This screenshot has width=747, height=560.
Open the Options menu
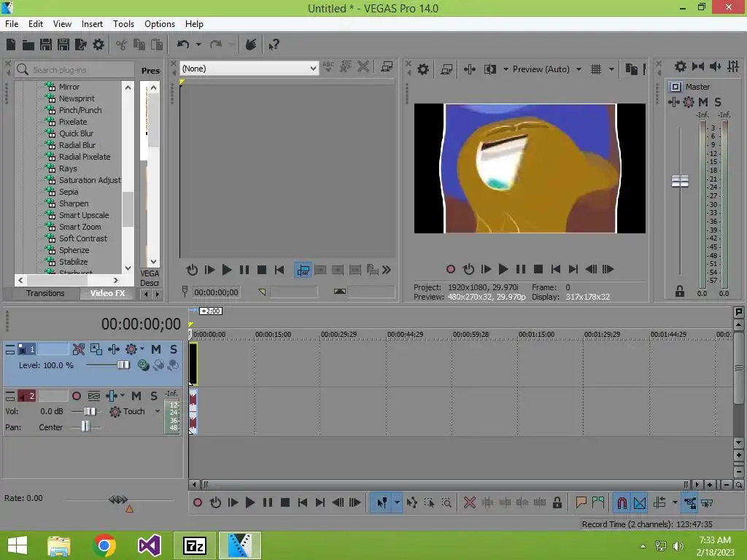tap(160, 24)
